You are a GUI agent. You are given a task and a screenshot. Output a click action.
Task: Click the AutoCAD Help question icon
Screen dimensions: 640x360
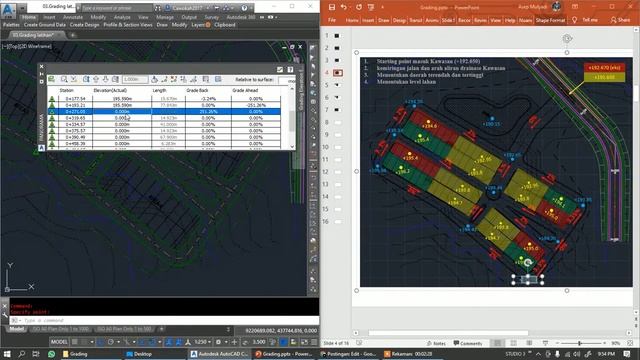[x=244, y=8]
